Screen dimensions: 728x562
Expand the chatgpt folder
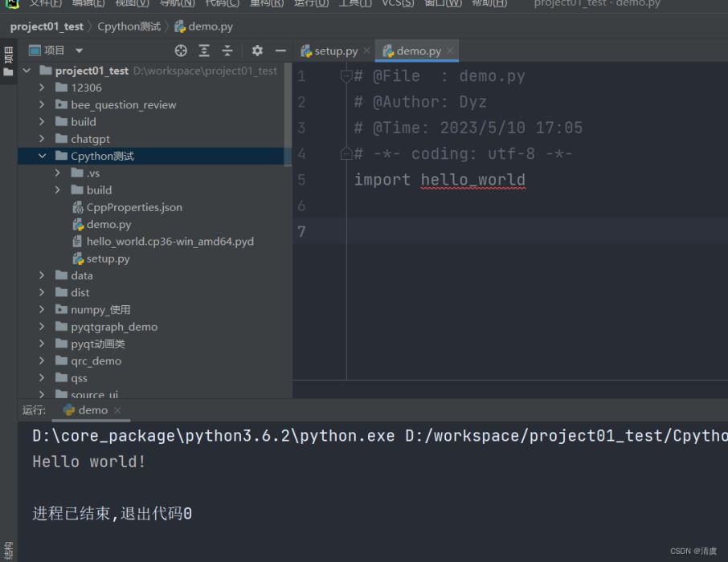click(x=42, y=139)
